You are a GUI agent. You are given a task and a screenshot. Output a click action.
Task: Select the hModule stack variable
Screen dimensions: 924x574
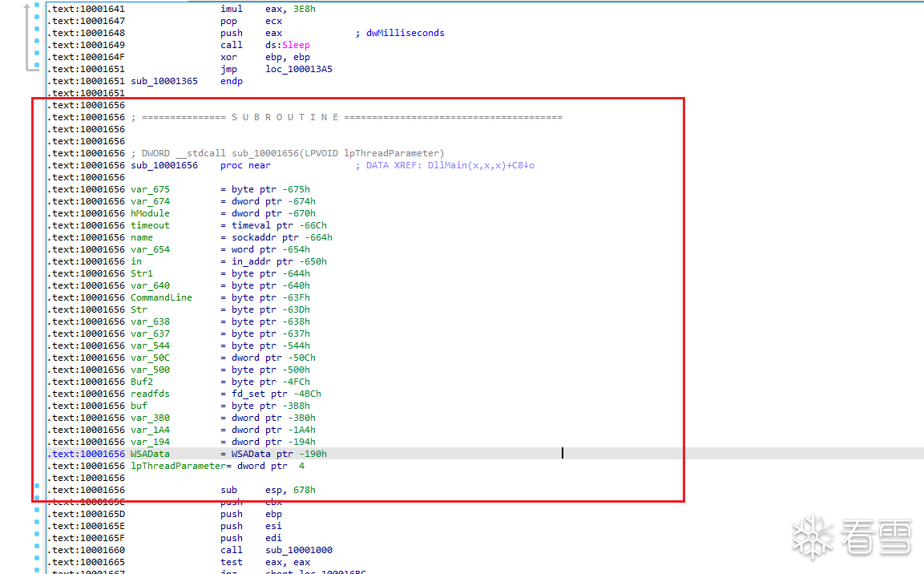coord(150,213)
